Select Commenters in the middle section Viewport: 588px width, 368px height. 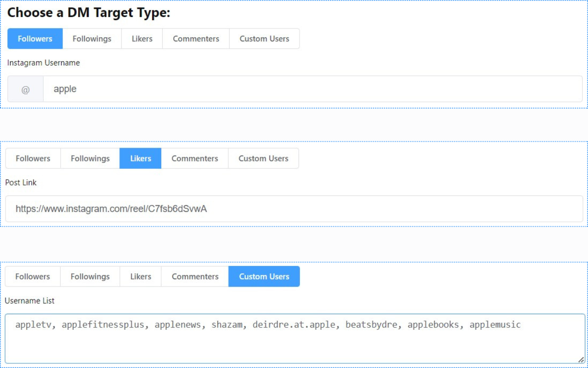(x=194, y=158)
